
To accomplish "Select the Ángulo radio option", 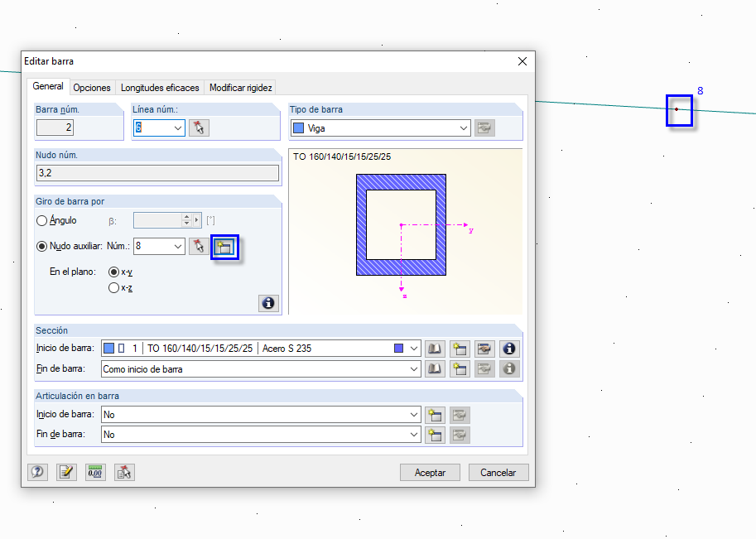I will click(42, 220).
